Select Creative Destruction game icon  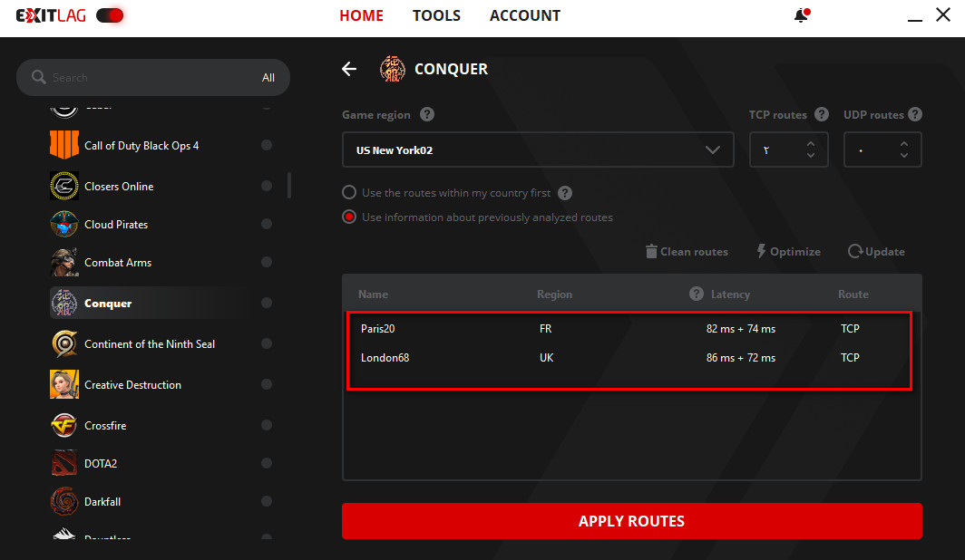[x=64, y=384]
